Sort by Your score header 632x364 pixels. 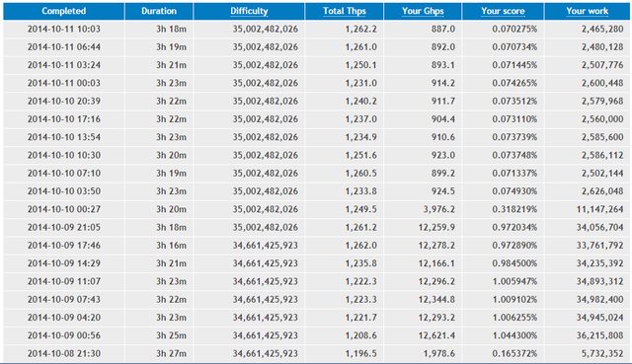click(x=503, y=11)
